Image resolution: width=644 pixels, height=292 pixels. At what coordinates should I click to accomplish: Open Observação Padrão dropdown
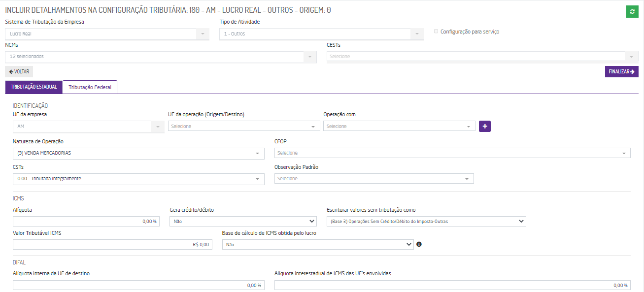click(374, 179)
